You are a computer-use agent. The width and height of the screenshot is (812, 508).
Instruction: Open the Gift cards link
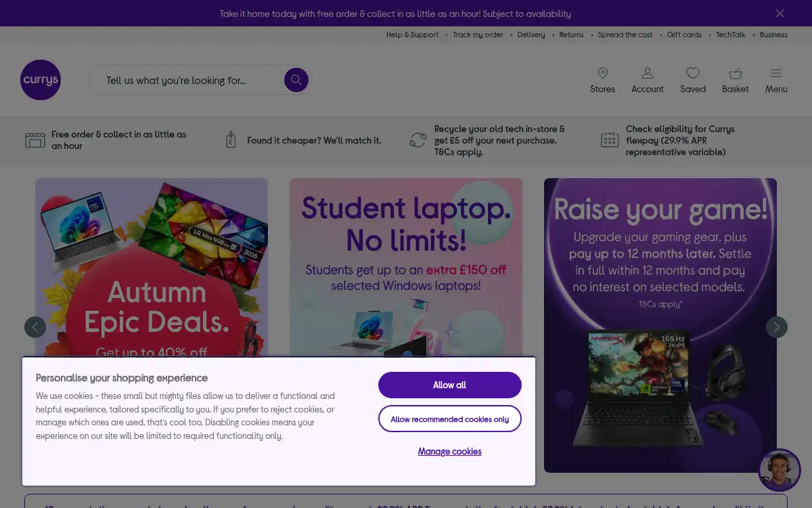click(x=684, y=35)
